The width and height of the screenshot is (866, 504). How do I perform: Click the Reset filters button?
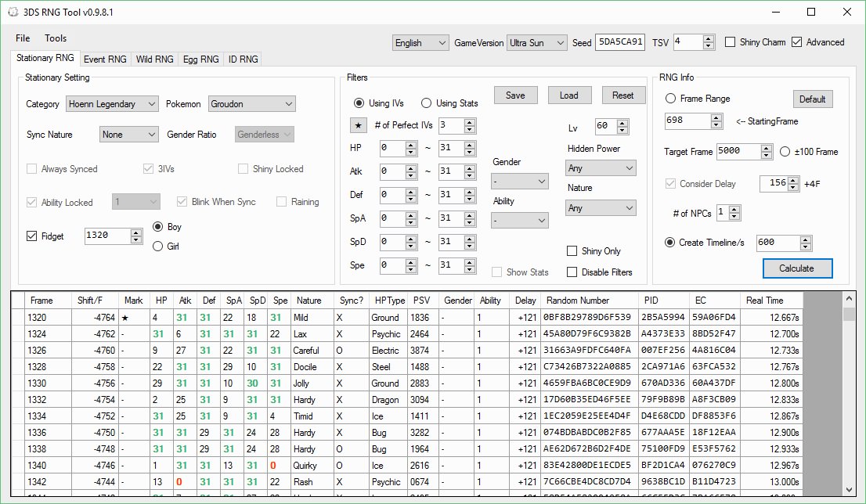coord(622,95)
